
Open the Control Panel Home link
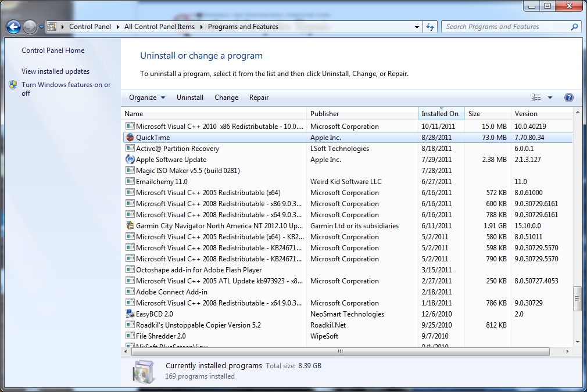[53, 51]
